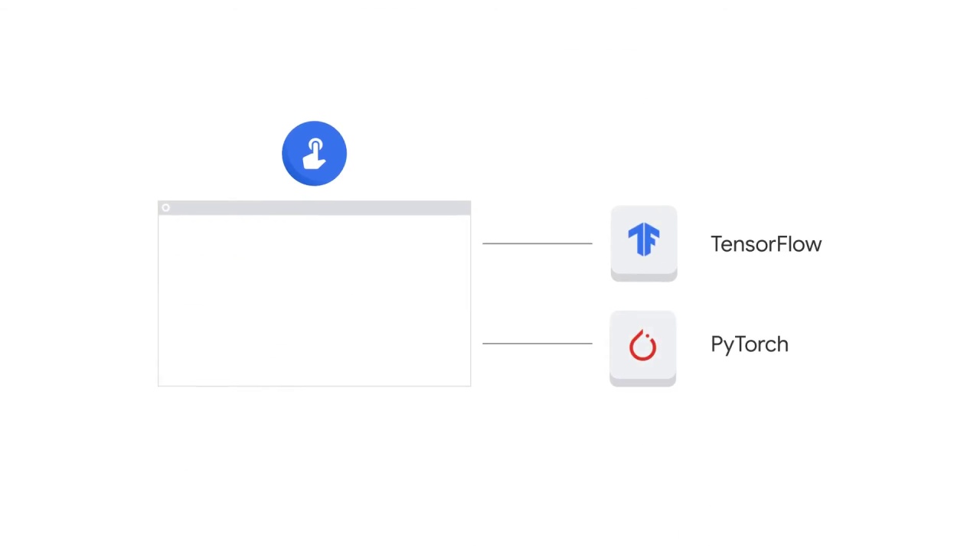Focus the empty white panel below the gray bar
This screenshot has height=551, width=980.
[314, 300]
